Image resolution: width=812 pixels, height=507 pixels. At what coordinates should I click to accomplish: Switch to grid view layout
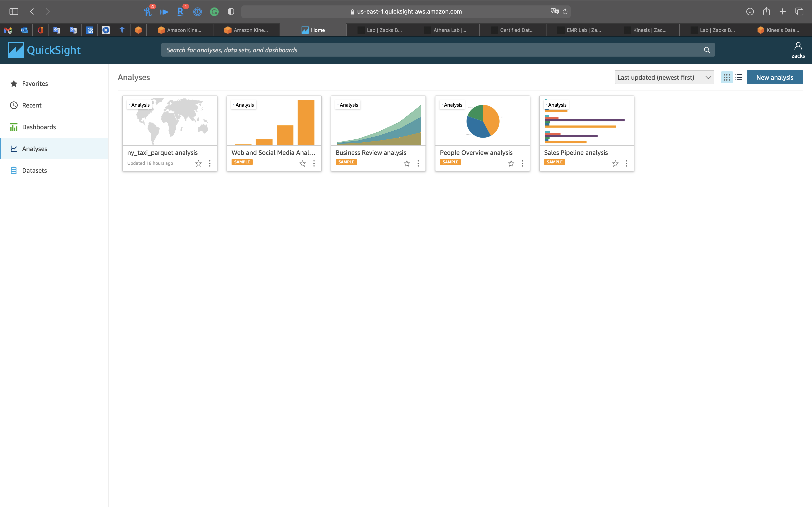pos(726,77)
